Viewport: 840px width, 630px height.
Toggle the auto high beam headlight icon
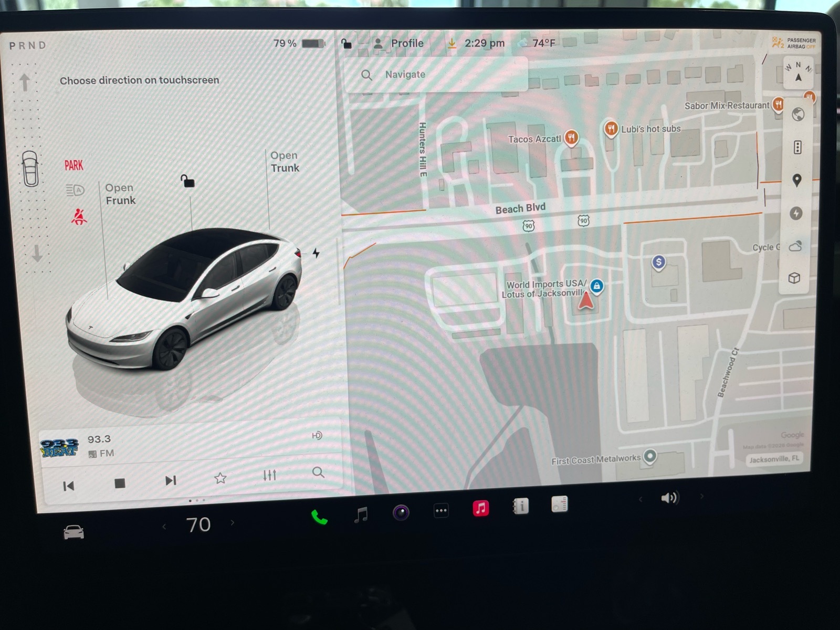coord(75,190)
